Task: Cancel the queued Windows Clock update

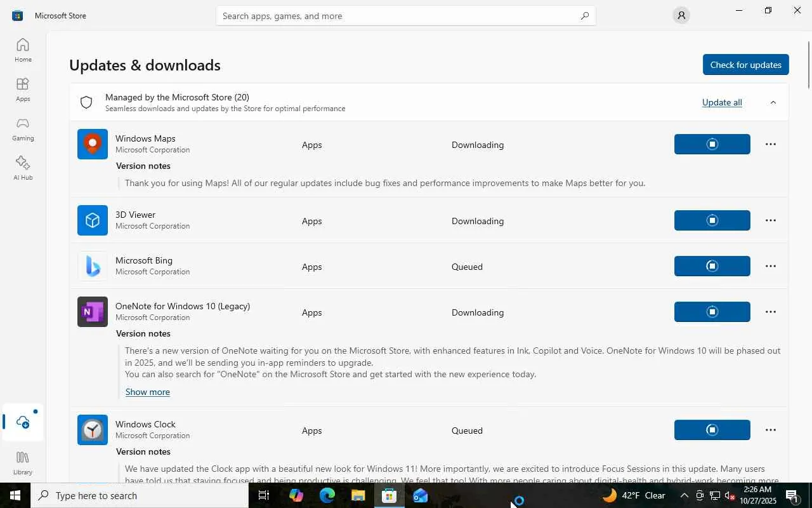Action: tap(712, 430)
